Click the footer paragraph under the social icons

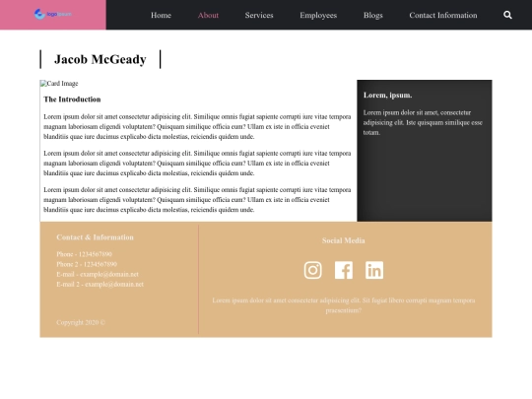(x=344, y=305)
